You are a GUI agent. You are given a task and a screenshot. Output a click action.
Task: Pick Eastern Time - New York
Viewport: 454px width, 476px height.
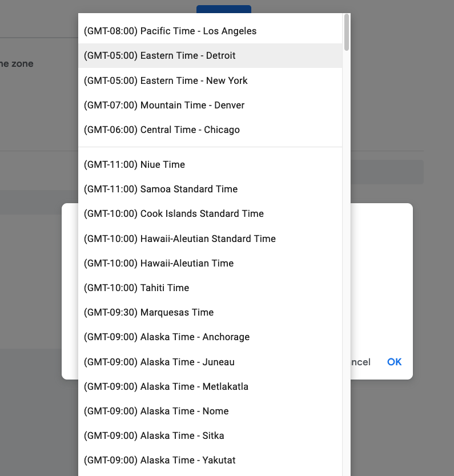click(166, 80)
